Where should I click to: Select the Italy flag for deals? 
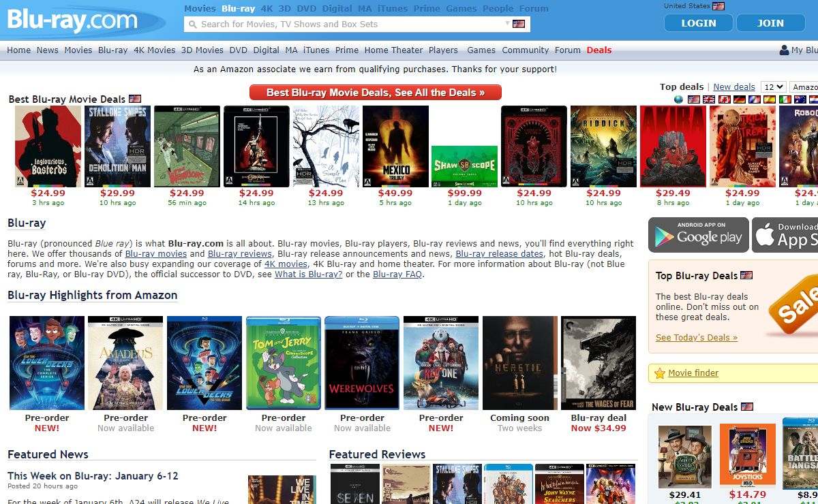(785, 99)
